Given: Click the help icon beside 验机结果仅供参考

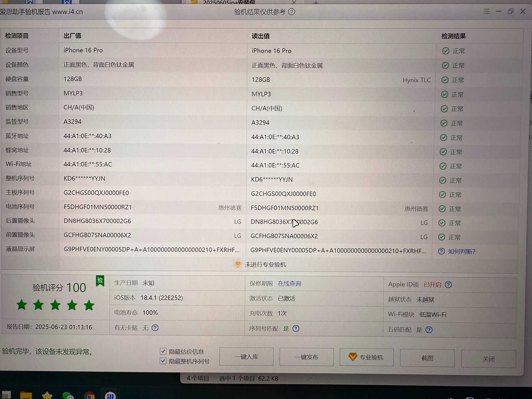Looking at the screenshot, I should click(291, 12).
